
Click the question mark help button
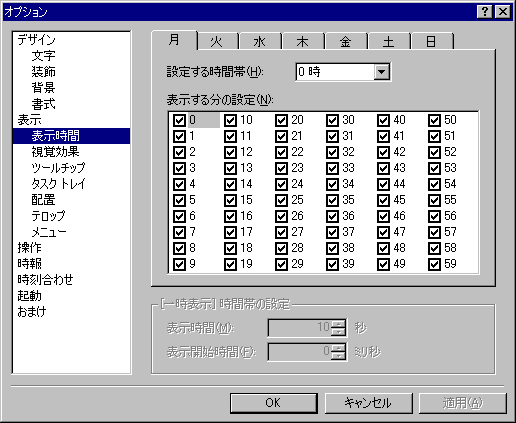[x=484, y=12]
